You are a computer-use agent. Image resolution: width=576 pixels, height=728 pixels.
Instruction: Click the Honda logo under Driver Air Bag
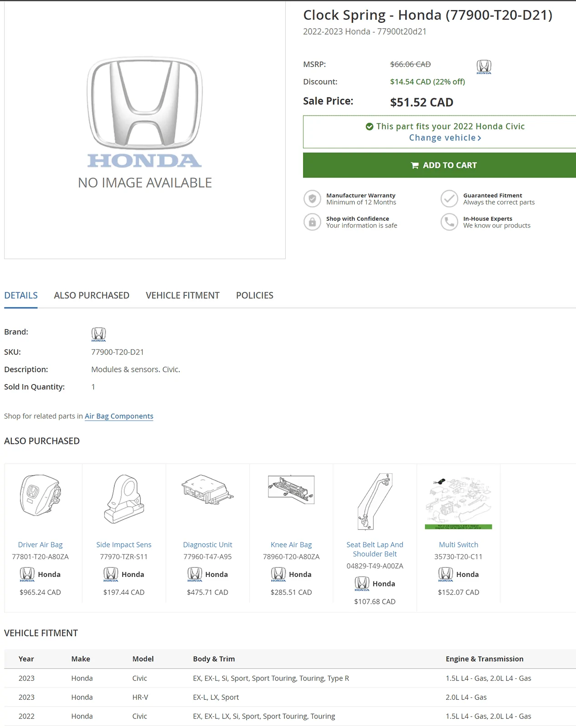coord(27,574)
